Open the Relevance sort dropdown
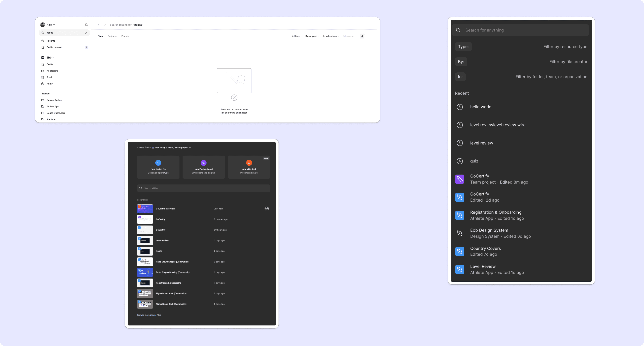The height and width of the screenshot is (346, 644). [x=349, y=36]
